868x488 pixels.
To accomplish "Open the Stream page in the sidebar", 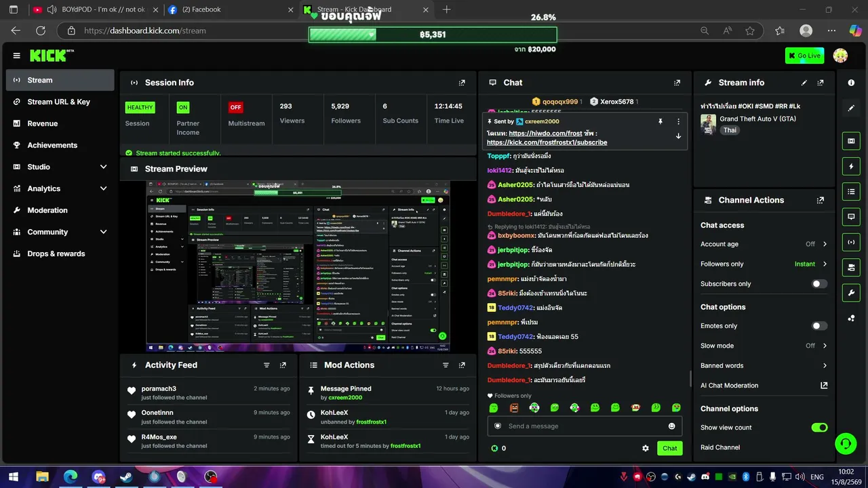I will coord(60,80).
